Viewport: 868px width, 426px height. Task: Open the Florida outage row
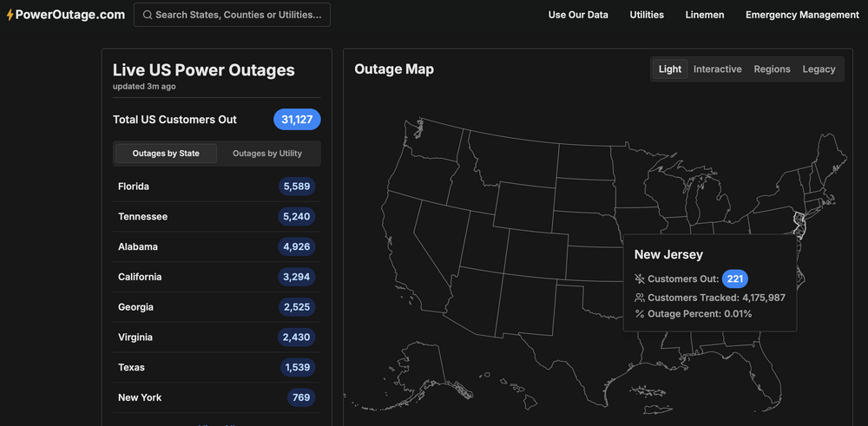pos(217,187)
